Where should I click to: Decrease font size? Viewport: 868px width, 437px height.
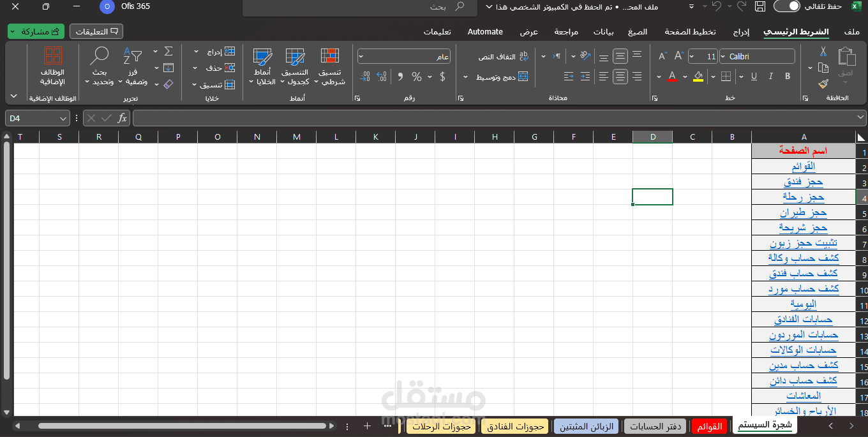click(x=662, y=56)
